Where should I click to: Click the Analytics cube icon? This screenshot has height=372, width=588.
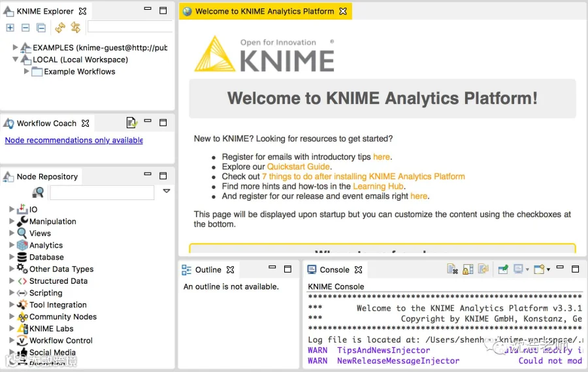pos(22,245)
